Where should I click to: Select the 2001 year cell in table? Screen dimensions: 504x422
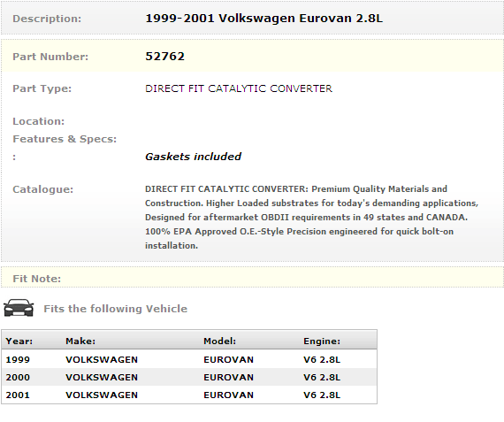click(x=18, y=395)
